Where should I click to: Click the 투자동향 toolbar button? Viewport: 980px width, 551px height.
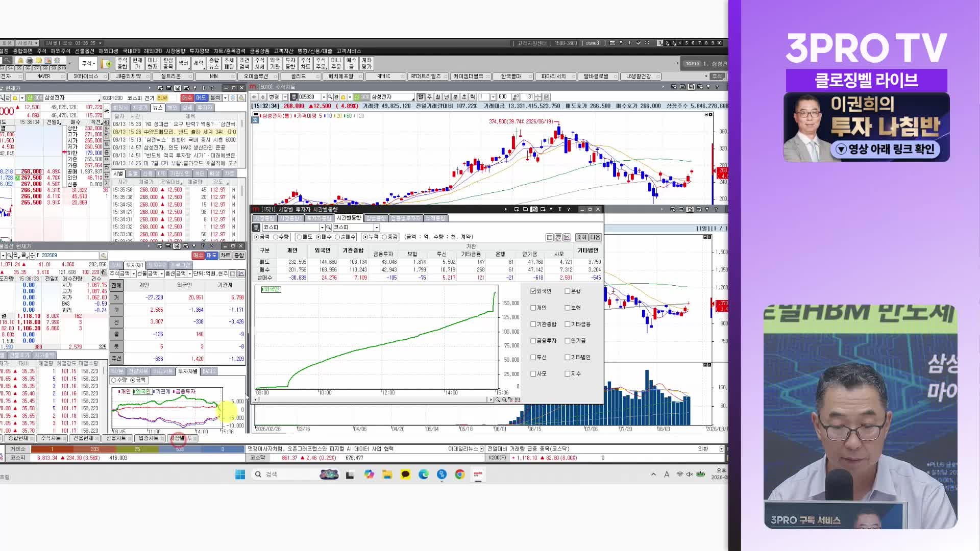tap(290, 63)
